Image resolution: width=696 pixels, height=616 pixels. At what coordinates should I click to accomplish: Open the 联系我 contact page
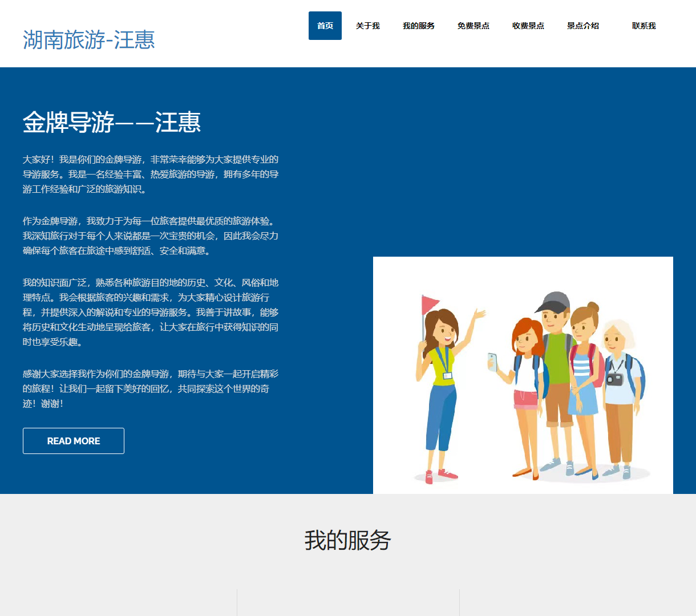(644, 25)
